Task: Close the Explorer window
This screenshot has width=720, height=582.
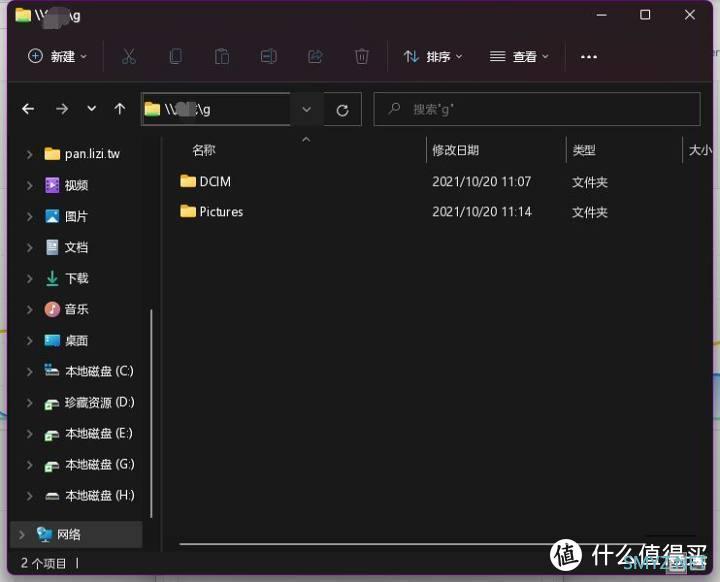Action: pyautogui.click(x=690, y=15)
